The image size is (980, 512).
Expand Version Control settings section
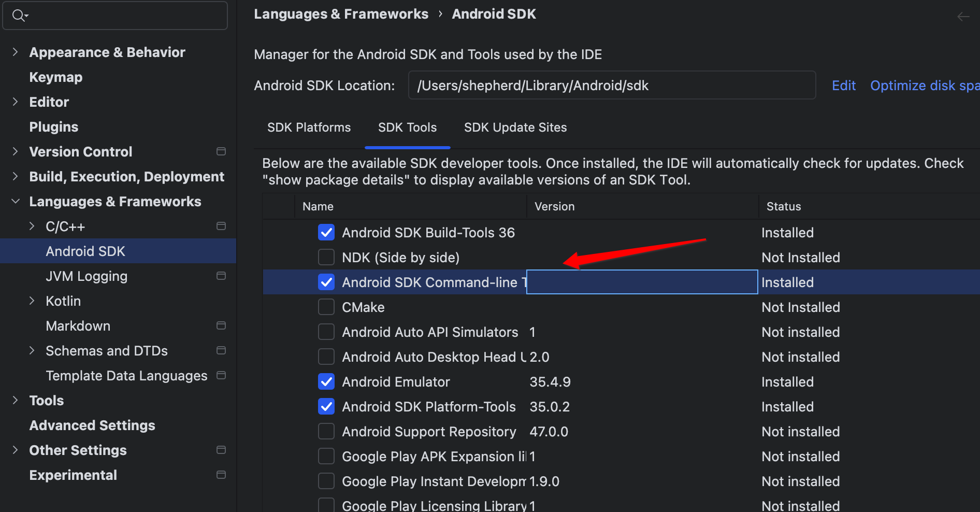pyautogui.click(x=16, y=151)
